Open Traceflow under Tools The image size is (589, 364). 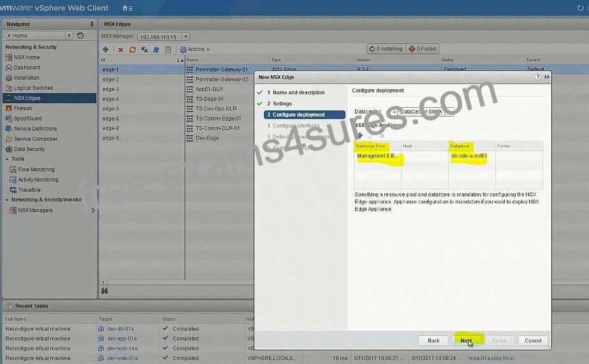click(29, 190)
